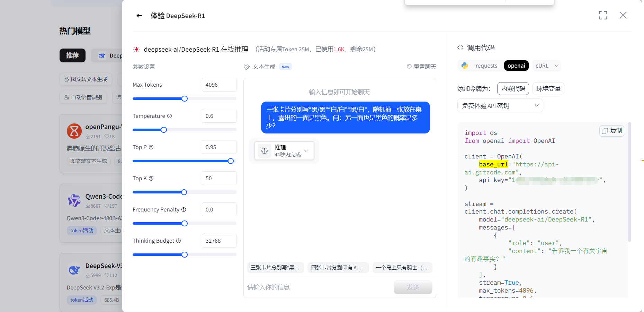The height and width of the screenshot is (312, 644).
Task: Select the cURL code tab
Action: (x=542, y=66)
